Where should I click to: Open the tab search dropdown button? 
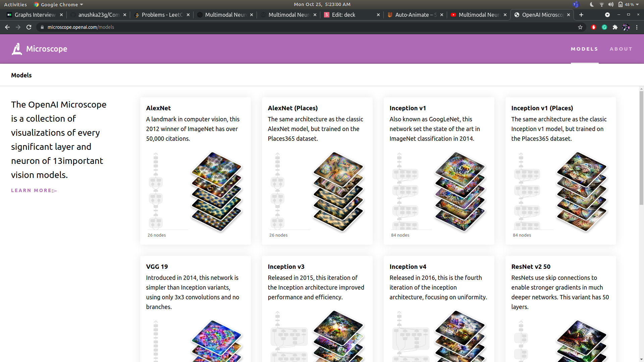click(607, 15)
